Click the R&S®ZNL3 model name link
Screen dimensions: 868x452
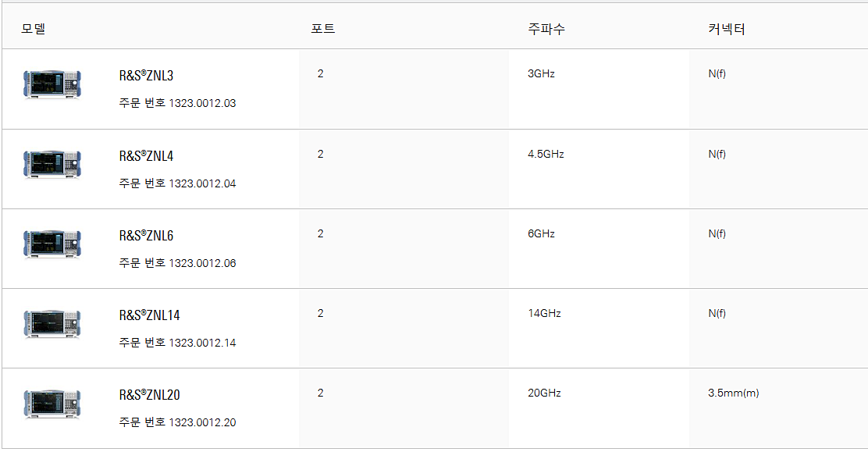[146, 76]
